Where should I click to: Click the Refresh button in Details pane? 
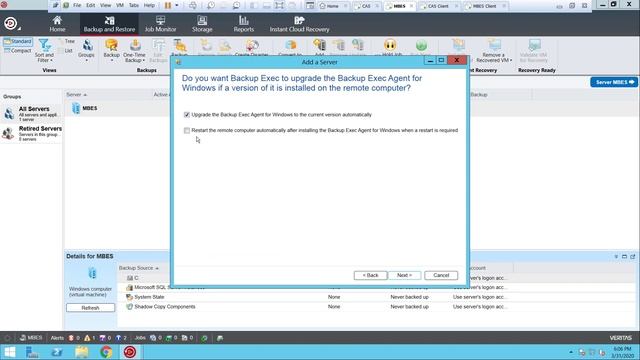90,308
